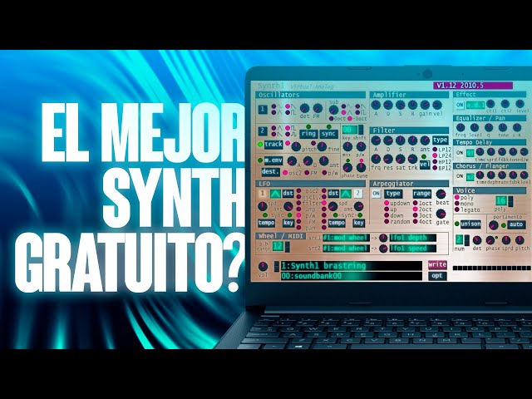Click arpeggiator type button

click(393, 194)
